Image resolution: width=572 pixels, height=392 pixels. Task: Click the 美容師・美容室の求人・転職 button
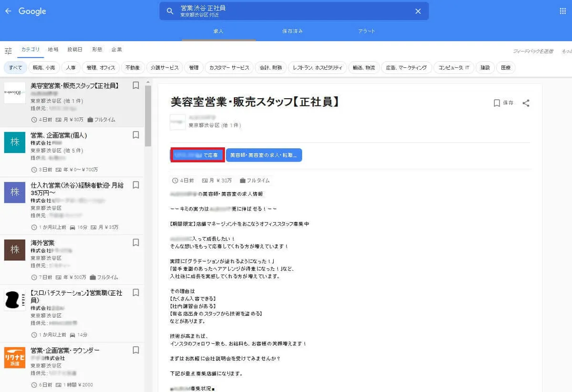click(x=264, y=155)
